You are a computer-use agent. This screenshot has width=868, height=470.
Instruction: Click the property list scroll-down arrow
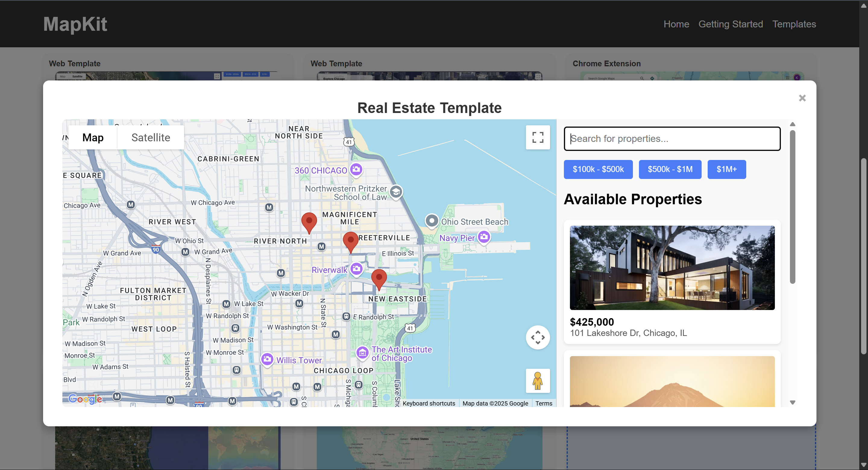(792, 402)
